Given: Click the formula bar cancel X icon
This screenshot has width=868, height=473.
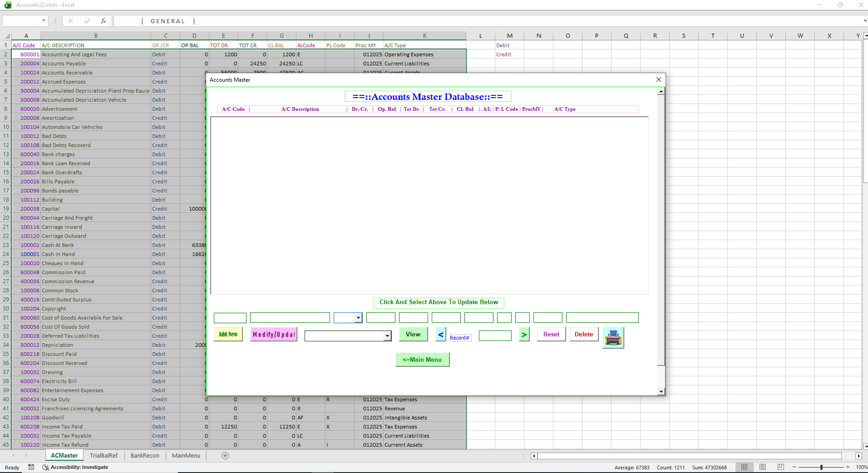Looking at the screenshot, I should pyautogui.click(x=71, y=21).
